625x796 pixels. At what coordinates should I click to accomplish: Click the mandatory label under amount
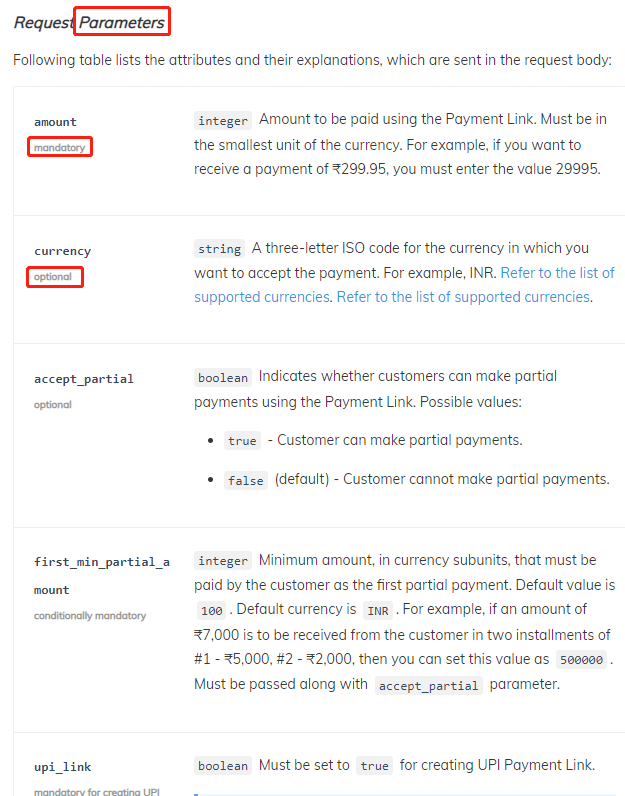click(59, 148)
